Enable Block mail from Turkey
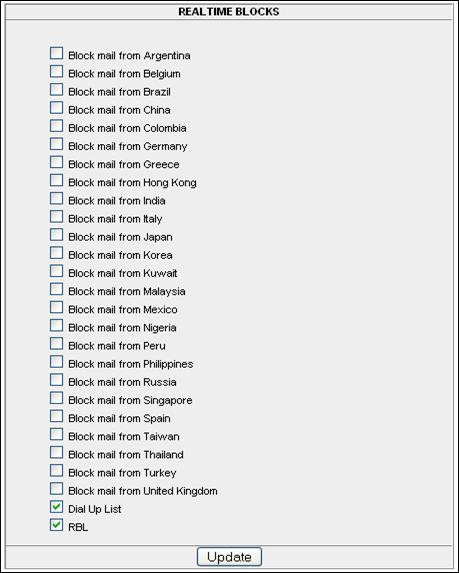The image size is (459, 573). 56,470
